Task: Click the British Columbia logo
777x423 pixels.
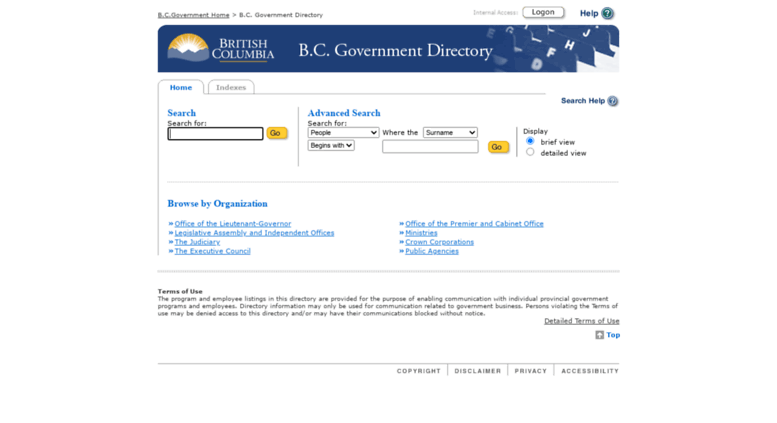Action: point(221,49)
